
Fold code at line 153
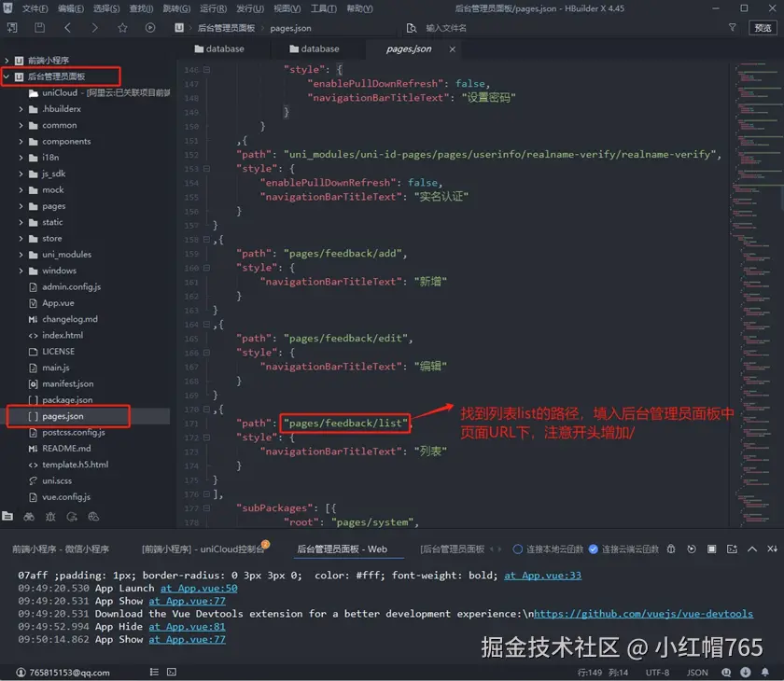206,169
